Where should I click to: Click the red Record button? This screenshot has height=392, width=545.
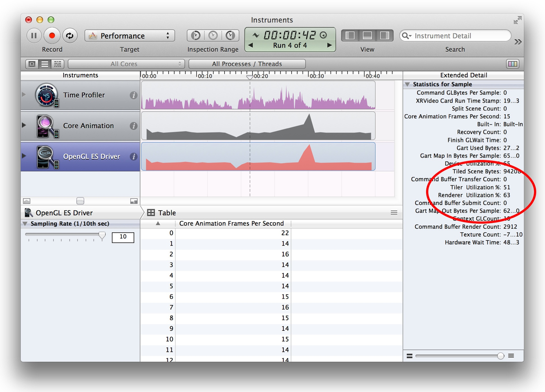(x=52, y=36)
